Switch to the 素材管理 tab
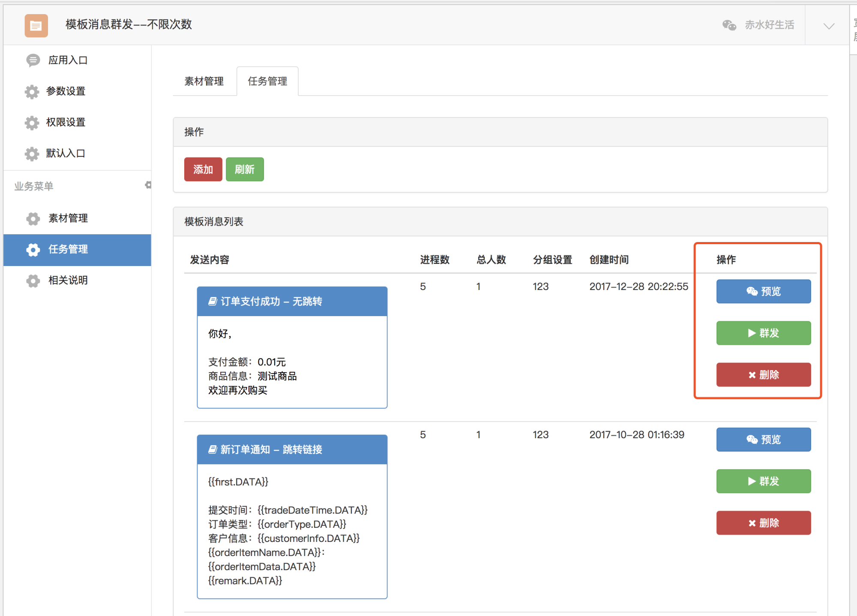857x616 pixels. coord(204,81)
